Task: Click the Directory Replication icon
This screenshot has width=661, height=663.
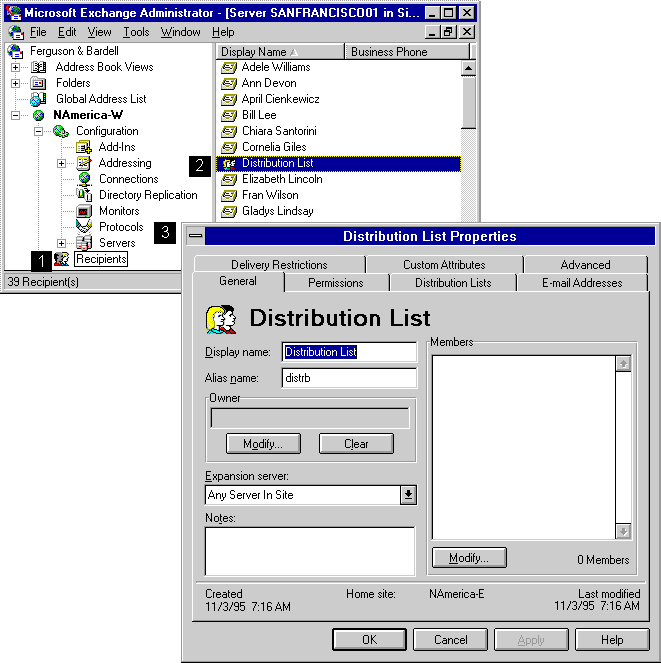Action: (84, 195)
